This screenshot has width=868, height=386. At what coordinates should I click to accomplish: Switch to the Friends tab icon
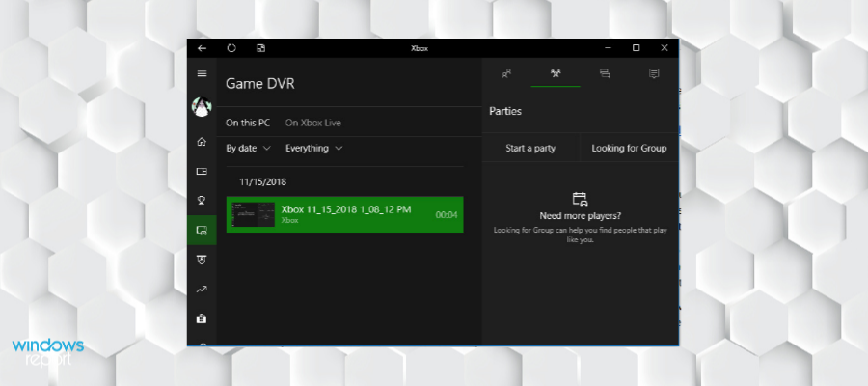[506, 73]
